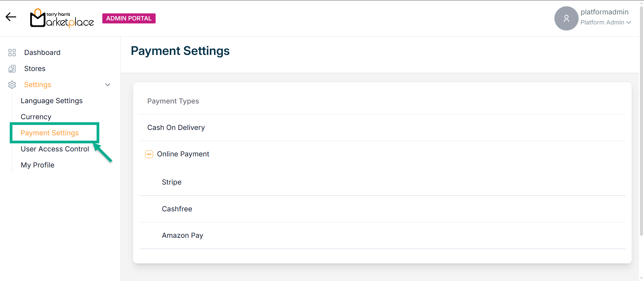Select Cash On Delivery row
The image size is (644, 281).
click(176, 128)
